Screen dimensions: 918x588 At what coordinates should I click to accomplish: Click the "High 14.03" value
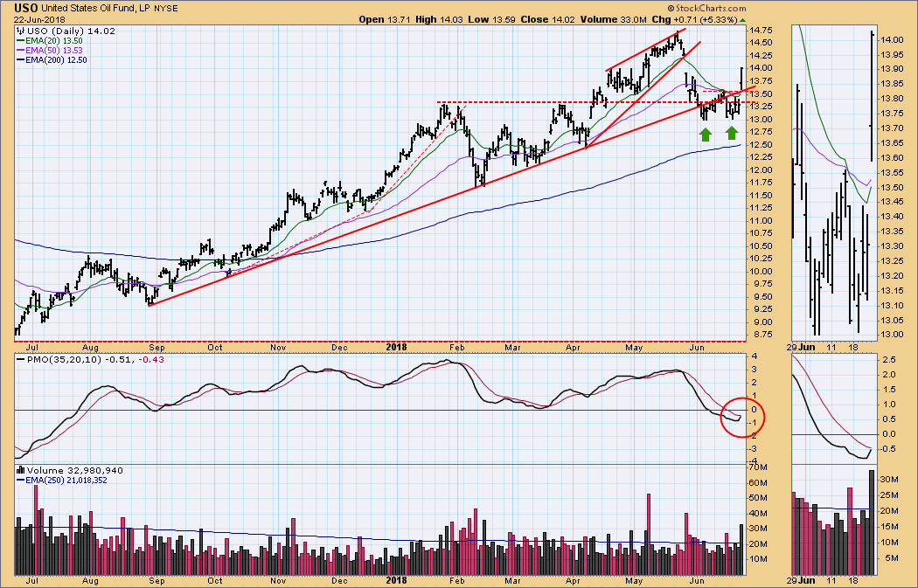tap(439, 19)
